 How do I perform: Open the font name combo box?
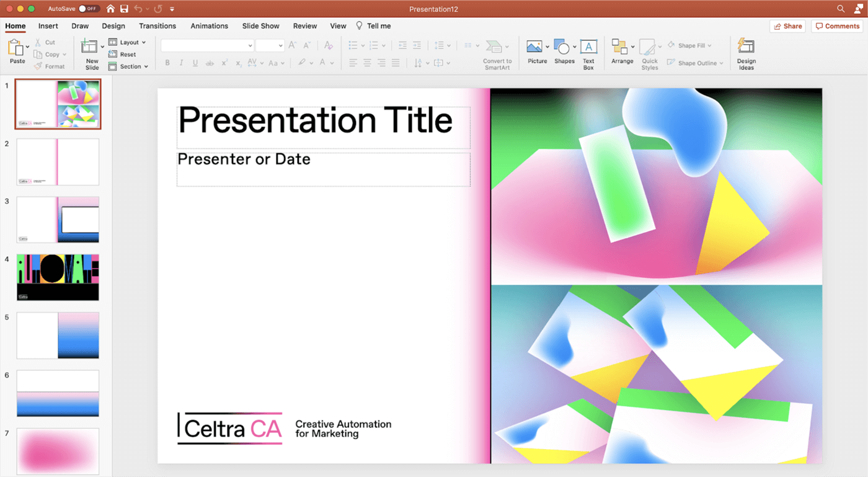[x=207, y=45]
